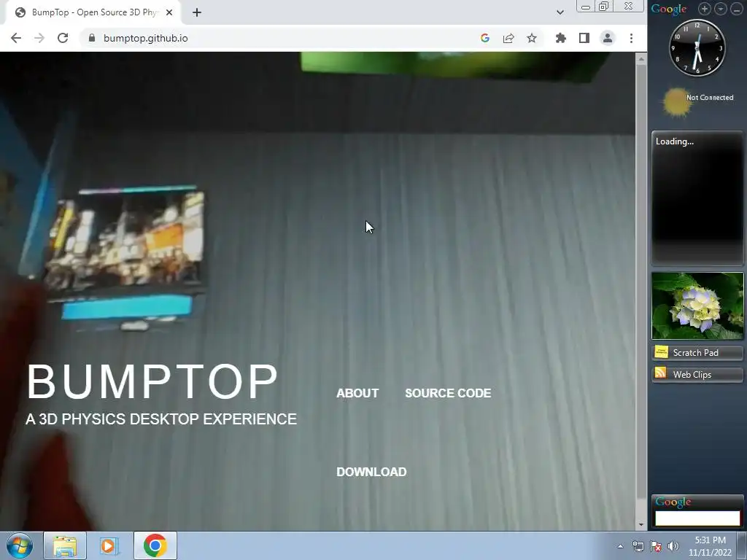Add gadget with sidebar plus button

pos(704,9)
